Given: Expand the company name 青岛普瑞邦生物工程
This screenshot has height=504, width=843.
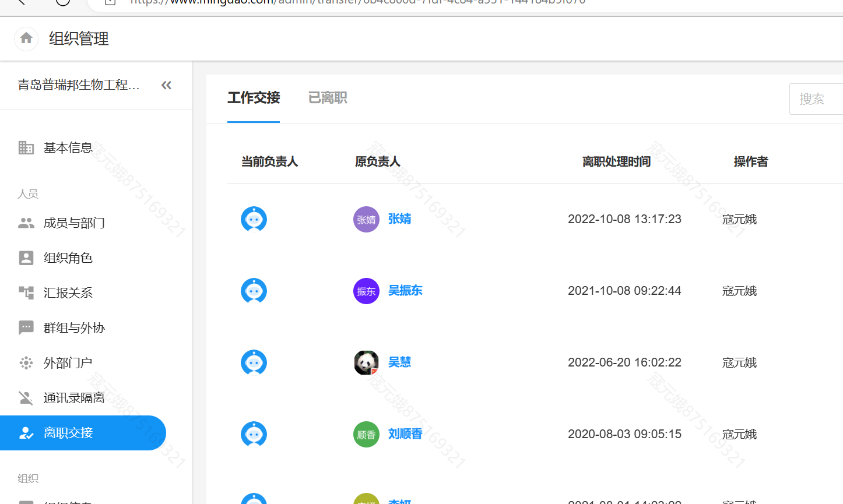Looking at the screenshot, I should pos(79,84).
